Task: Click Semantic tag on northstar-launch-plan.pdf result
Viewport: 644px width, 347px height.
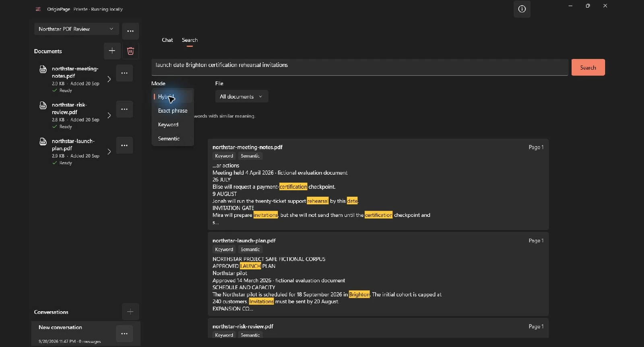Action: click(x=250, y=250)
